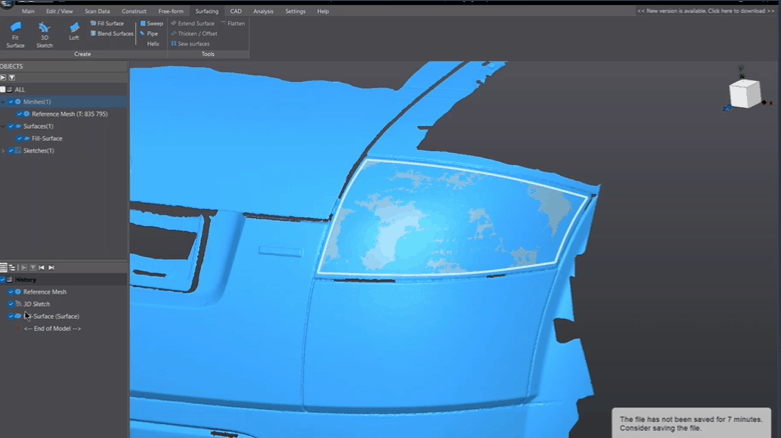
Task: Click the new version download notice
Action: click(x=706, y=11)
